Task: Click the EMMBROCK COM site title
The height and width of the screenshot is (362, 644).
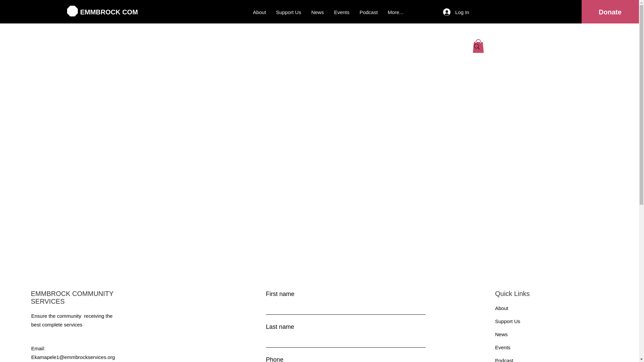Action: coord(109,12)
